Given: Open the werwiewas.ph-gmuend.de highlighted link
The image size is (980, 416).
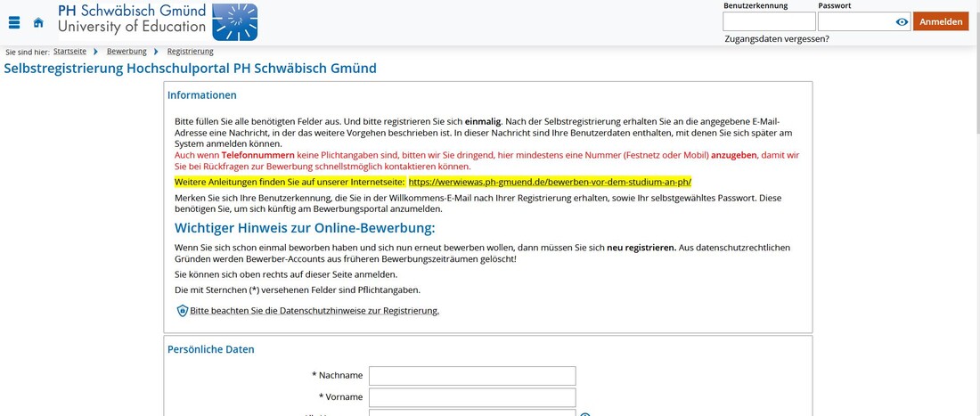Looking at the screenshot, I should click(550, 182).
